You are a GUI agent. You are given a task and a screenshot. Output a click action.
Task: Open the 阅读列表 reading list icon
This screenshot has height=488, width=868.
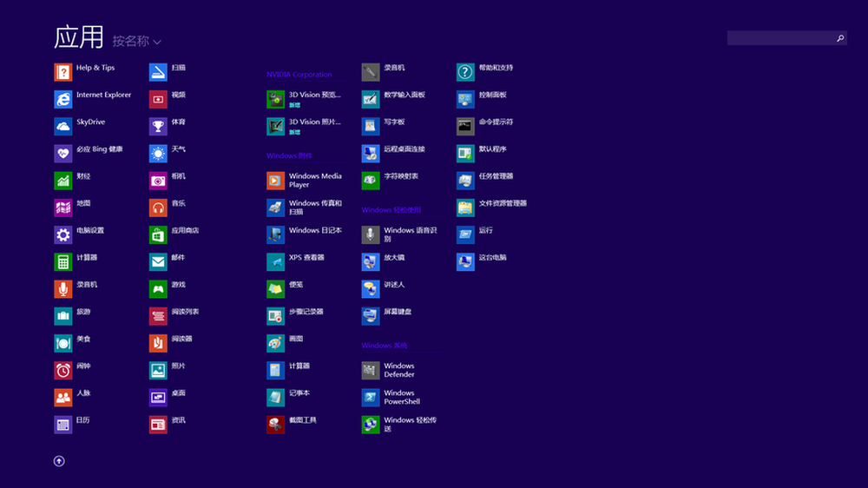(158, 316)
